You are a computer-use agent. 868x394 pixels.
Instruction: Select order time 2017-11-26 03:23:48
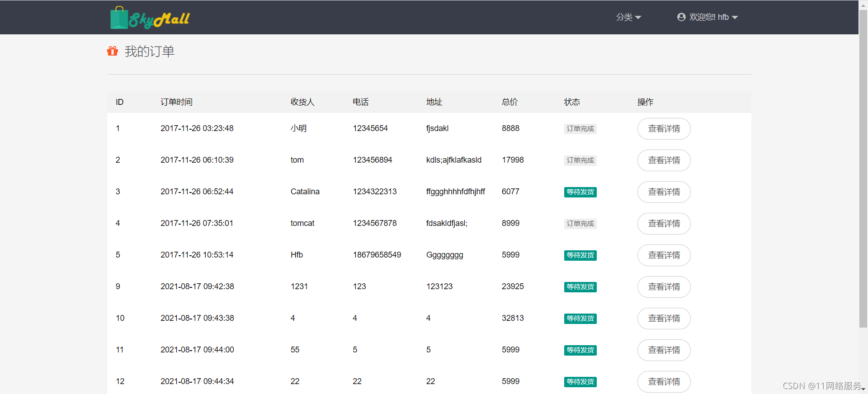[x=197, y=128]
